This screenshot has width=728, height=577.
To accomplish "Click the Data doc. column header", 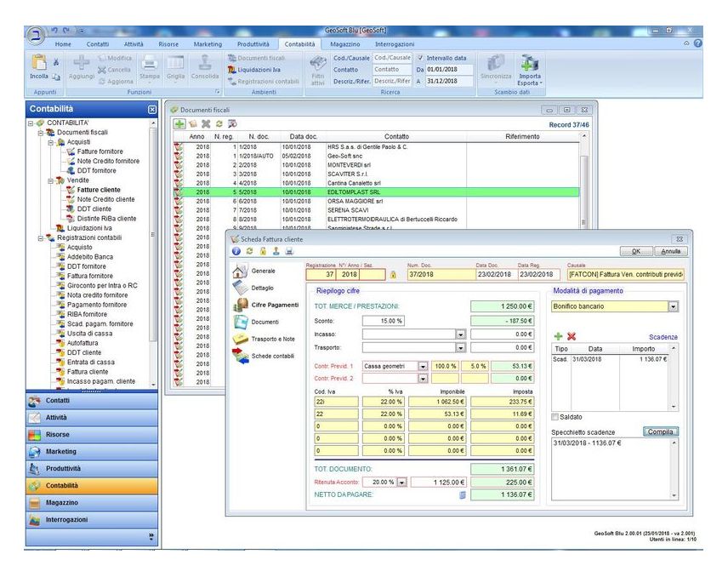I will pos(303,136).
